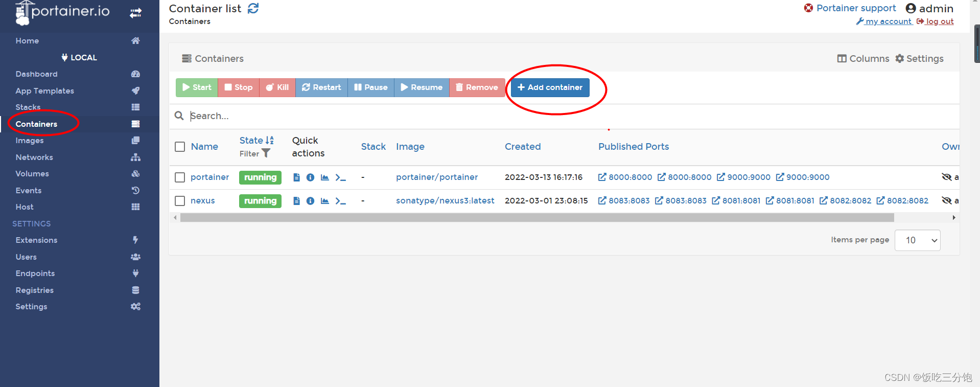
Task: Click the Pause button
Action: click(x=371, y=87)
